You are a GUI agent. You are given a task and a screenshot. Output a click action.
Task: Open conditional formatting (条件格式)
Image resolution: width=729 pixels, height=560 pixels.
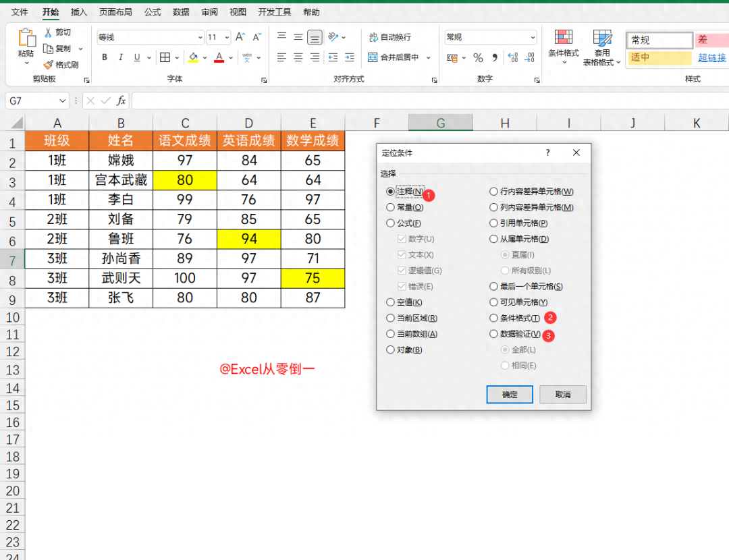pyautogui.click(x=564, y=47)
